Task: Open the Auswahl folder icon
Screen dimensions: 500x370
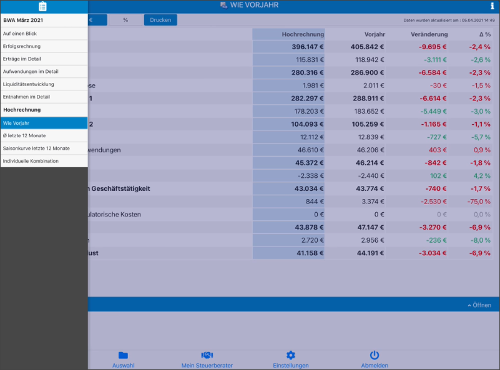Action: pos(123,355)
